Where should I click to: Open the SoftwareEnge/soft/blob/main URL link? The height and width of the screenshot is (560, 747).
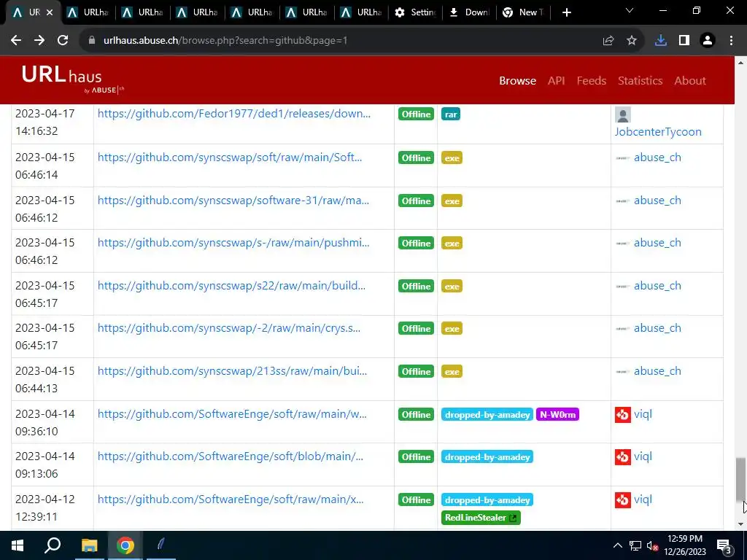(230, 456)
